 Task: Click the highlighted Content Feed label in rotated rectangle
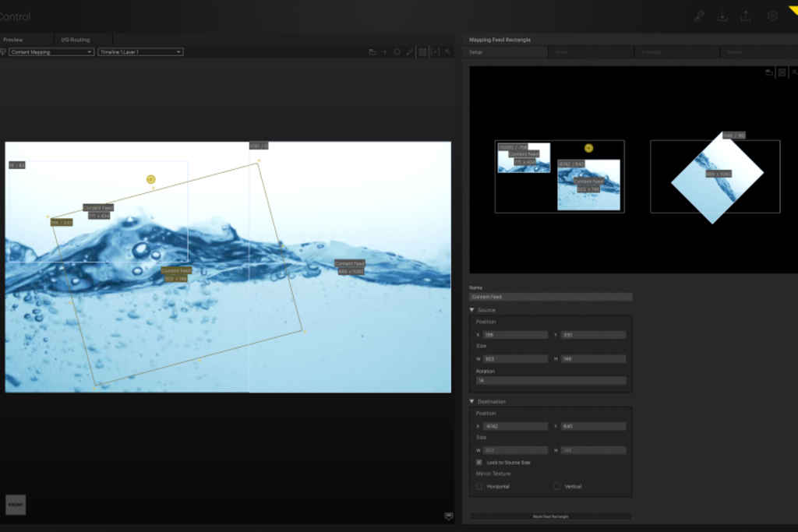176,270
